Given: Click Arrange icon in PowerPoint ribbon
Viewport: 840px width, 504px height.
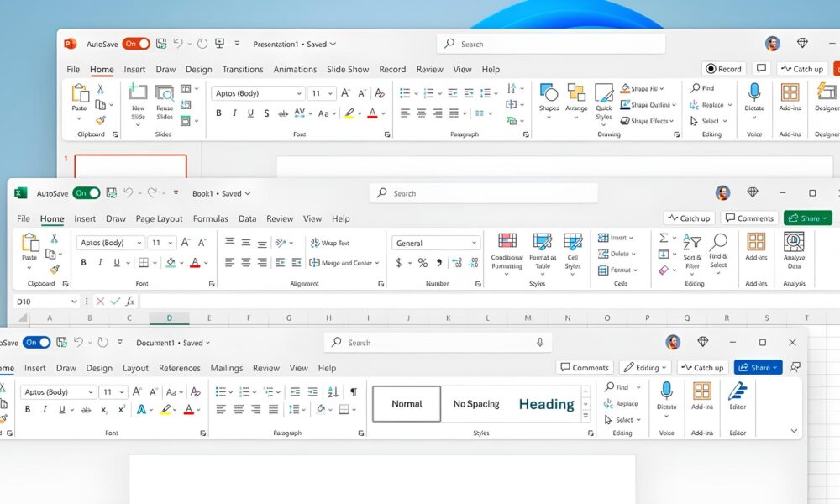Looking at the screenshot, I should click(x=576, y=92).
